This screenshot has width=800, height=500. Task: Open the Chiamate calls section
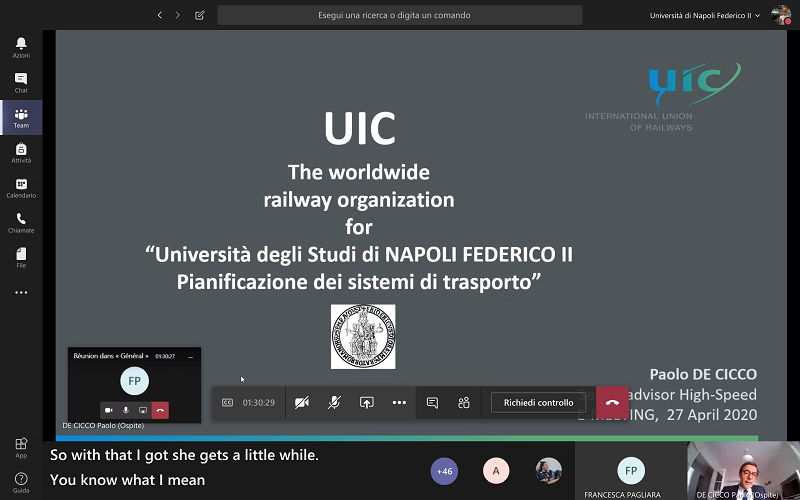point(21,223)
